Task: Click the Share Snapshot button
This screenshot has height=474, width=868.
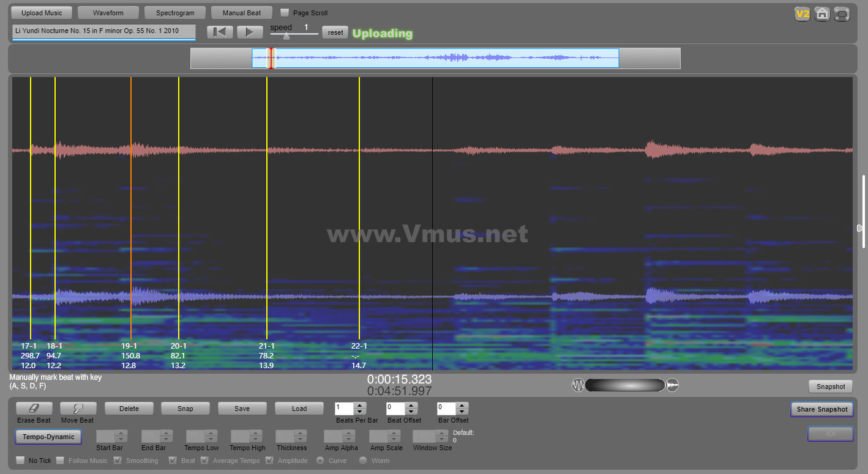Action: (821, 409)
